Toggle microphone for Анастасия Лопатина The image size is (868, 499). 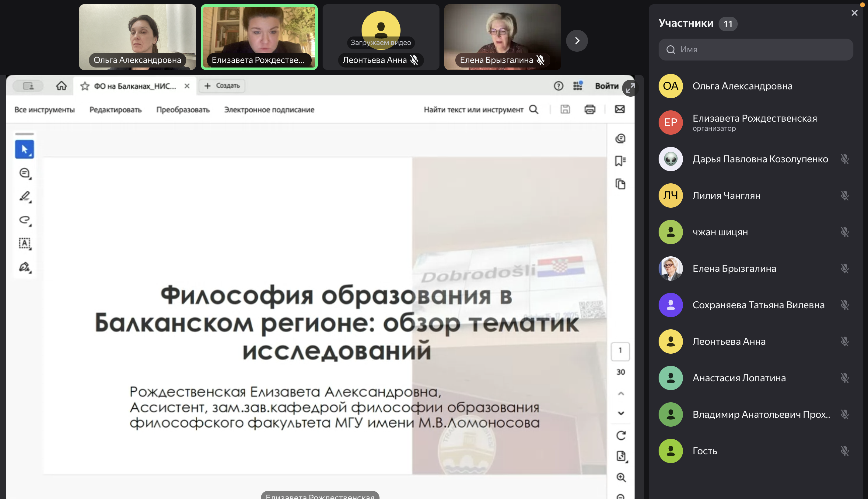tap(844, 378)
